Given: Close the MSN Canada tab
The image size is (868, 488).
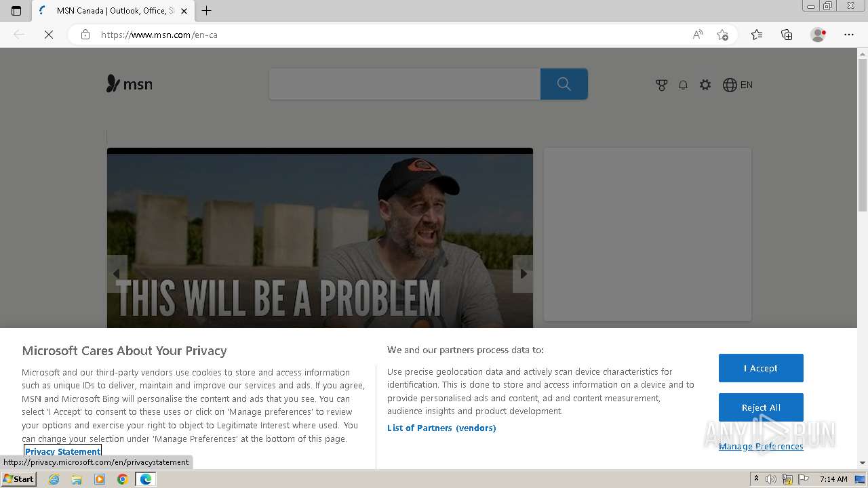Looking at the screenshot, I should click(x=184, y=11).
